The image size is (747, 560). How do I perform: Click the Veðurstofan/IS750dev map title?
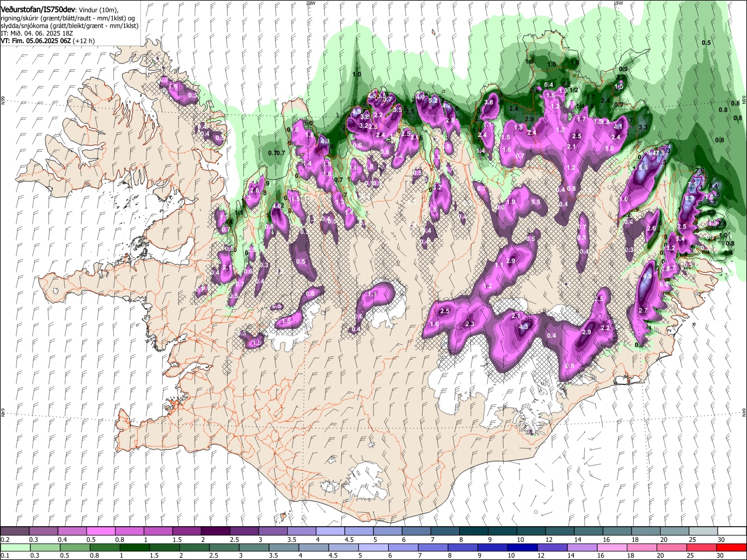(38, 9)
